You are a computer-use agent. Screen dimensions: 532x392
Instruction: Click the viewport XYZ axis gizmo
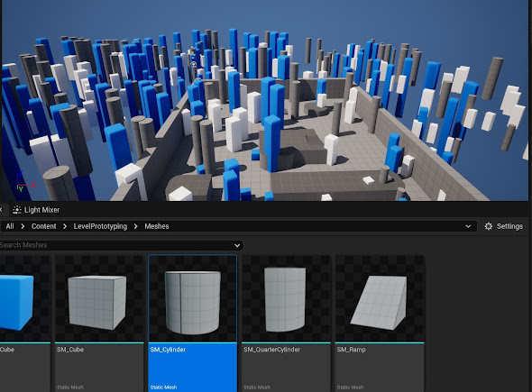pos(25,181)
